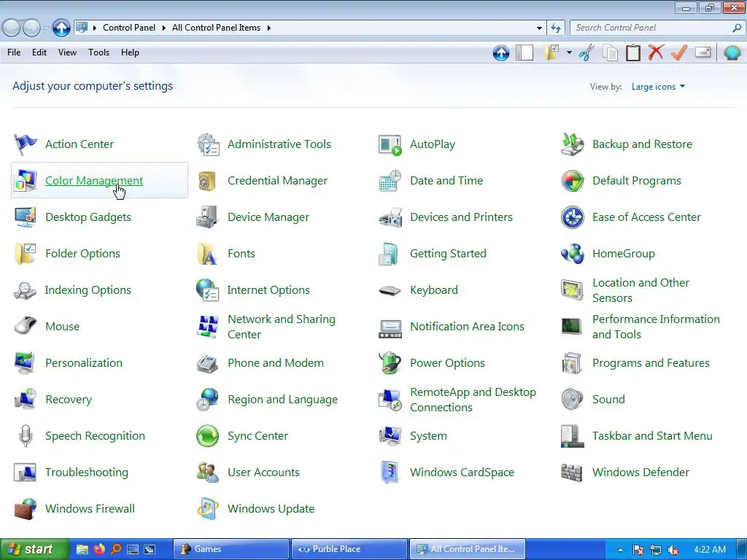Open the View by Large icons dropdown
Screen dimensions: 747x560
click(x=658, y=87)
